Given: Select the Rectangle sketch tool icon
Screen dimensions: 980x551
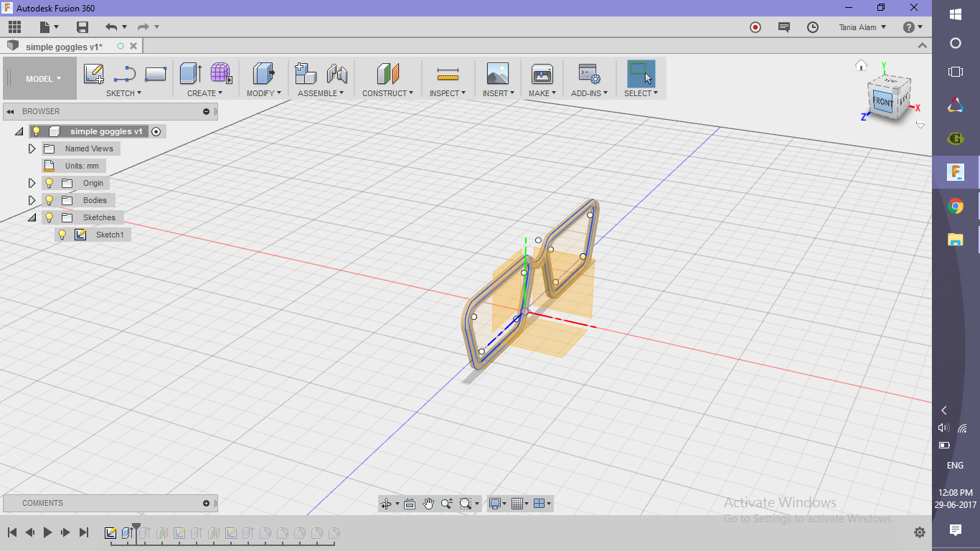Looking at the screenshot, I should click(156, 74).
